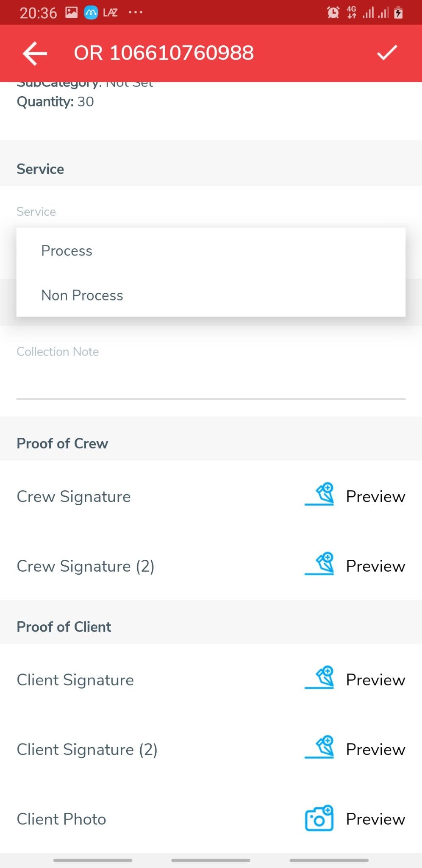Tap the Client Signature (2) pen icon
Screen dimensions: 422x868
[x=319, y=748]
